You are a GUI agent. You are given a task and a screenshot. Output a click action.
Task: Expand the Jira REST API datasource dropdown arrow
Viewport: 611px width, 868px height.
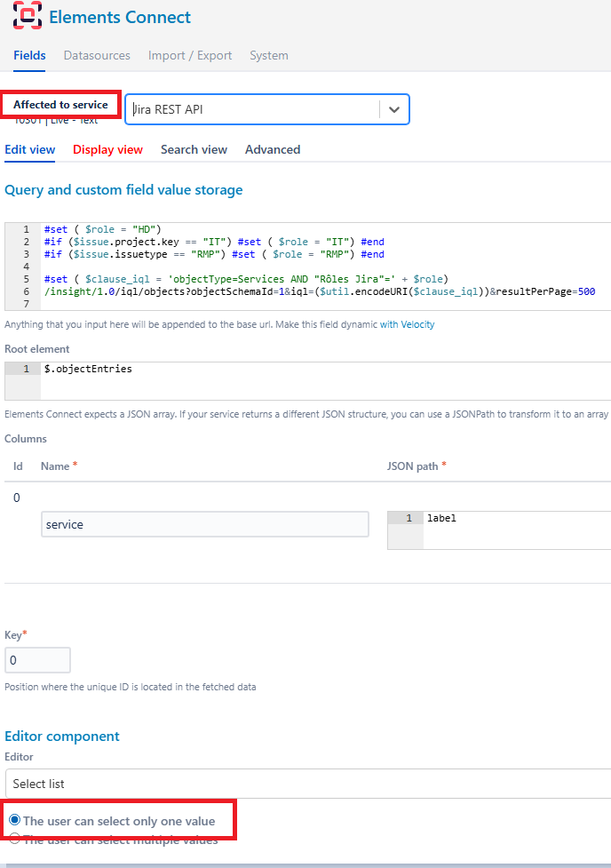(x=394, y=109)
